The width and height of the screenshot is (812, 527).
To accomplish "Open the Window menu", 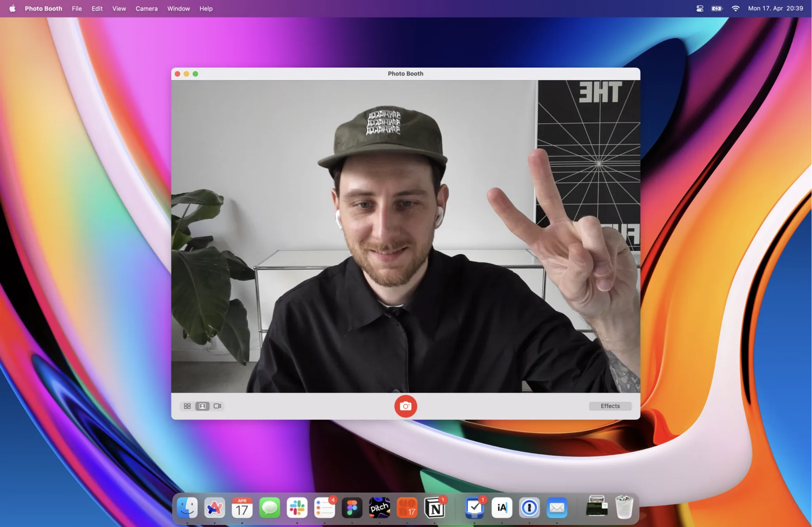I will [x=178, y=8].
